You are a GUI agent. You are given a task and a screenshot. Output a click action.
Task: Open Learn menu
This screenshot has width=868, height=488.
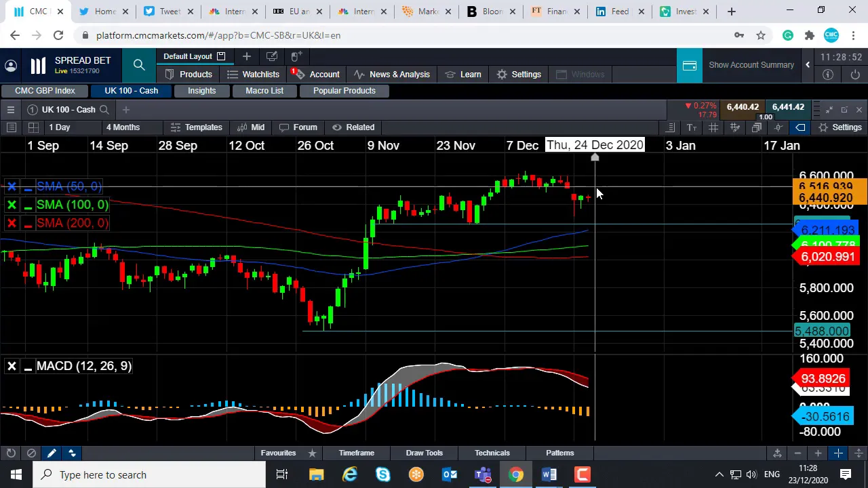click(x=463, y=75)
